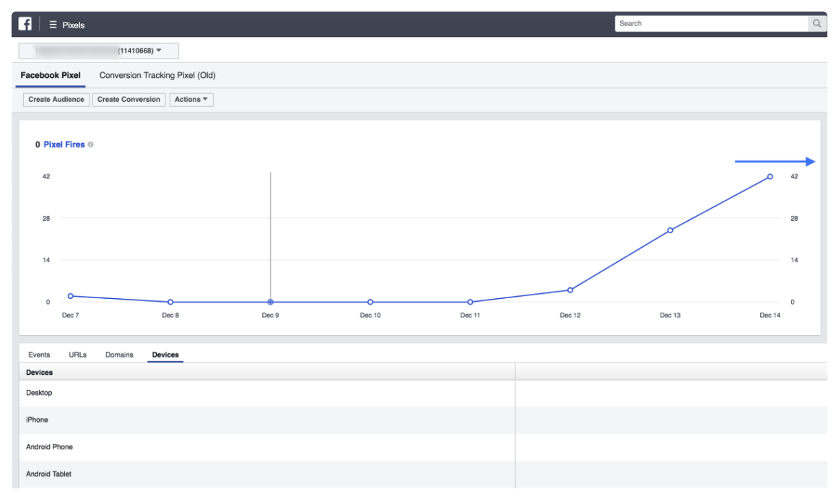Click the Create Audience button
Viewport: 836px width, 504px height.
(x=56, y=99)
